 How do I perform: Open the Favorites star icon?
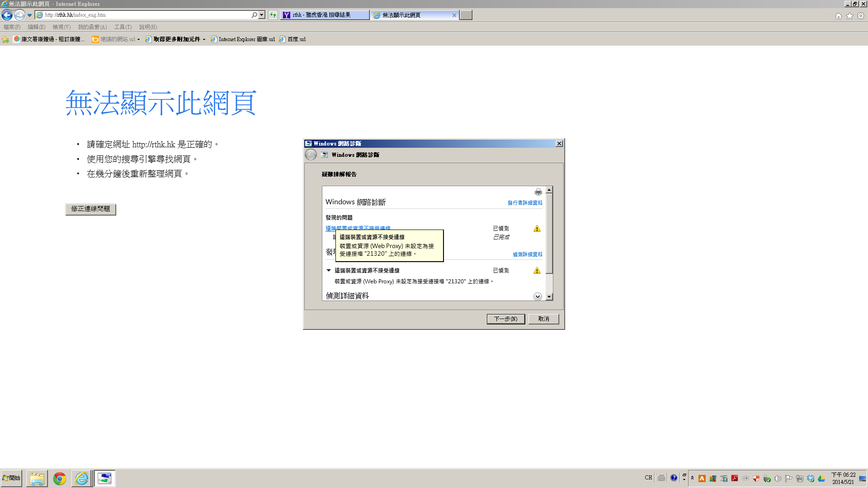[849, 16]
